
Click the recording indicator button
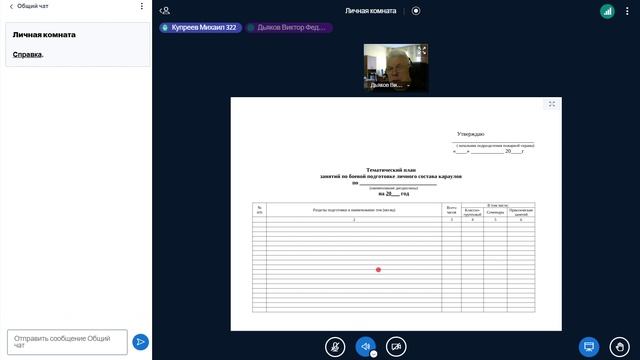[416, 11]
